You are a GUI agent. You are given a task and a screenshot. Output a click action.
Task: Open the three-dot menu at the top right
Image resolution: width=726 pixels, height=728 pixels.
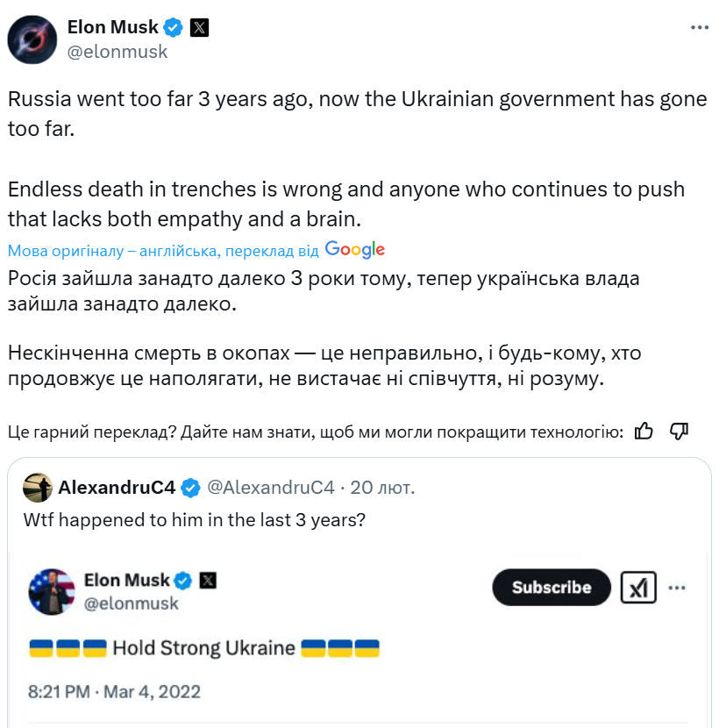tap(699, 26)
